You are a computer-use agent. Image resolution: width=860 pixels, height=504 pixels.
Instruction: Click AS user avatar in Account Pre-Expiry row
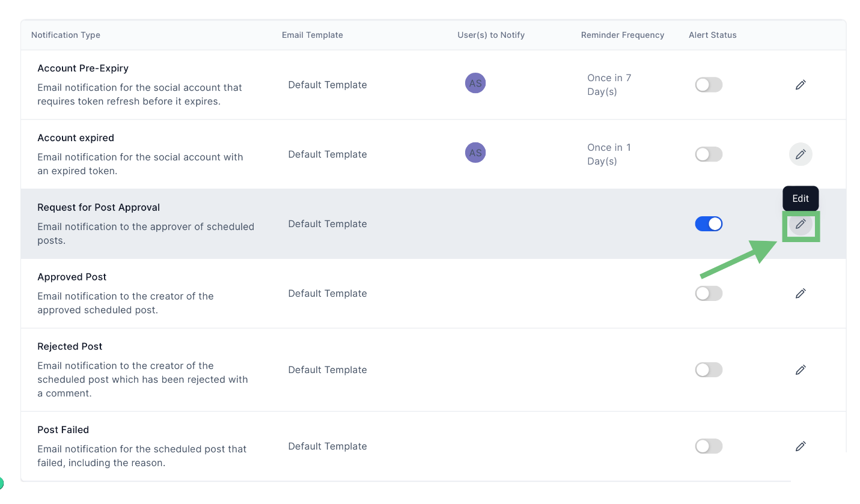475,83
